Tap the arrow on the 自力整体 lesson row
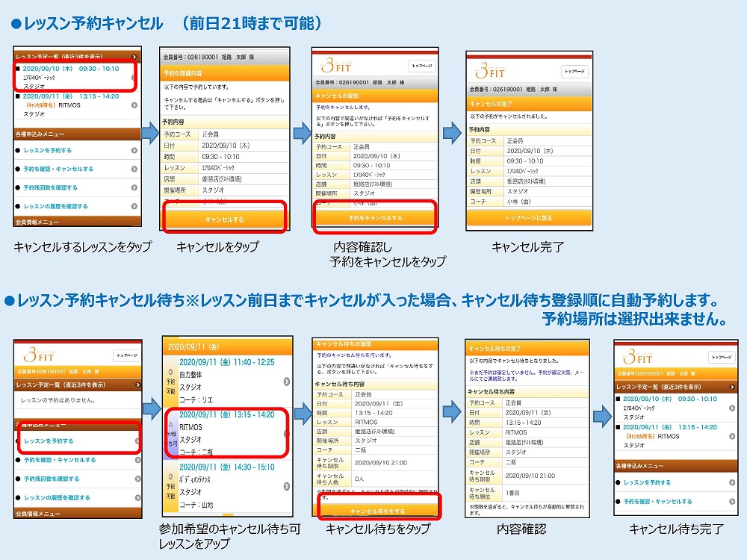The width and height of the screenshot is (747, 560). point(287,382)
